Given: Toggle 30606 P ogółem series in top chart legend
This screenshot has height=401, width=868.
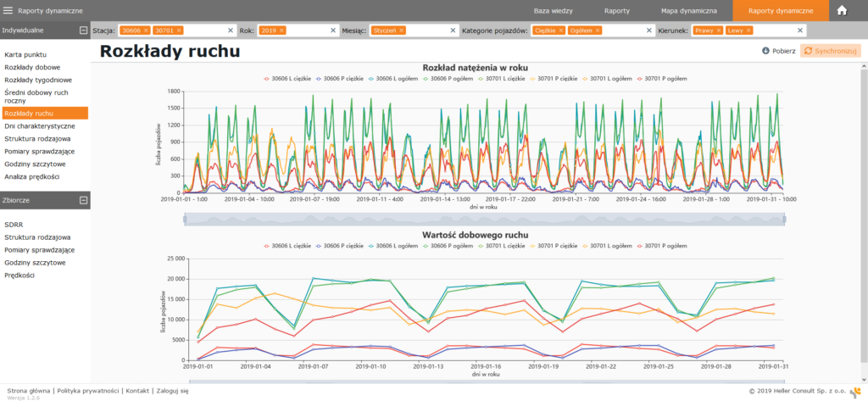Looking at the screenshot, I should click(x=448, y=79).
